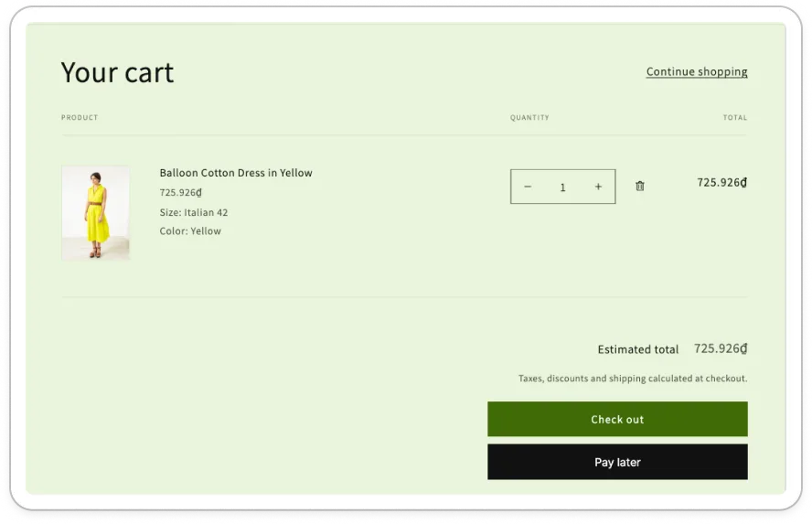
Task: Click the yellow dress product thumbnail
Action: tap(96, 213)
